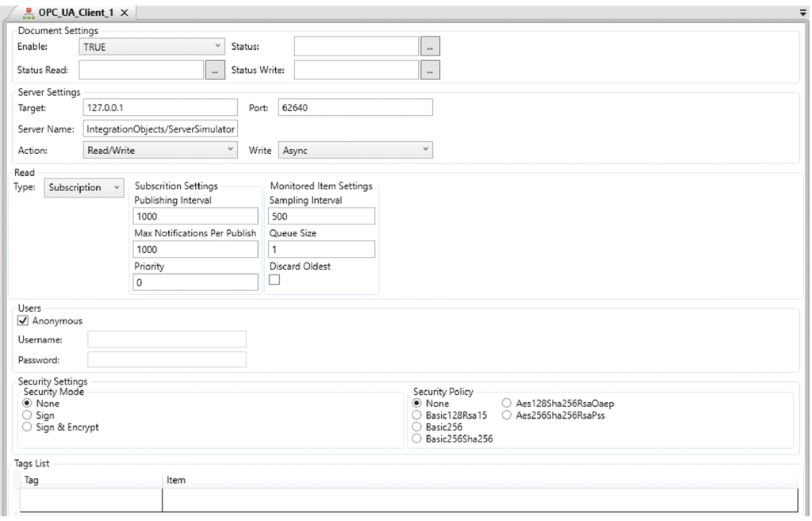Click the OPC_UA_Client_1 tab icon
This screenshot has width=812, height=521.
coord(31,13)
